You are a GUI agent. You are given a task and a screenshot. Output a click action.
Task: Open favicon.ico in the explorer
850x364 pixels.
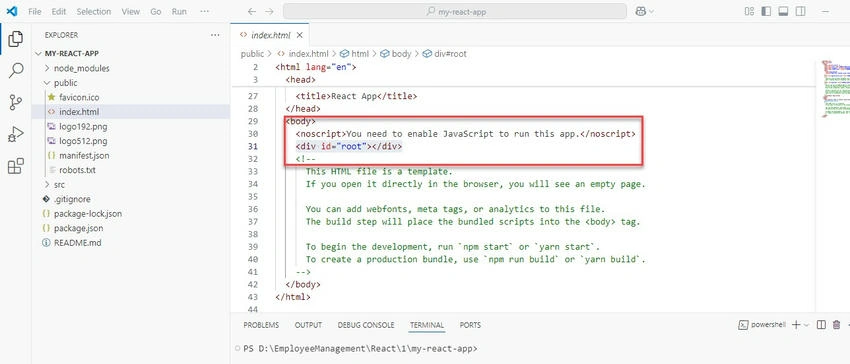pos(79,98)
